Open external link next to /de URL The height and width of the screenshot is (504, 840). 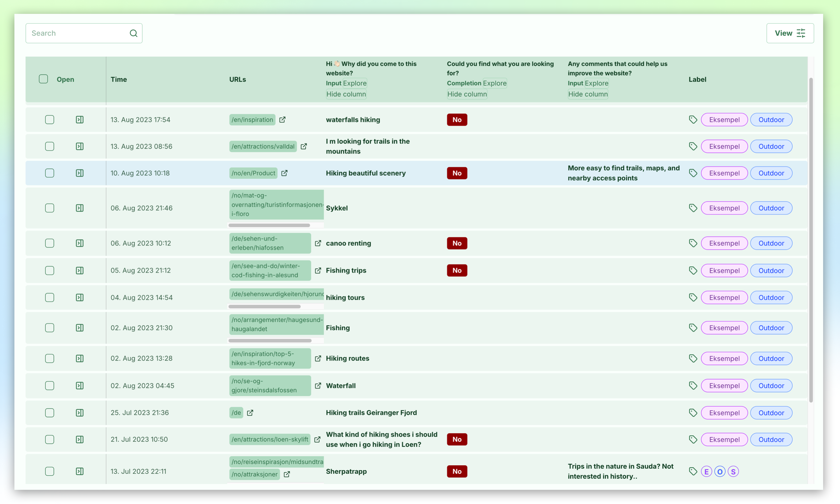tap(250, 413)
